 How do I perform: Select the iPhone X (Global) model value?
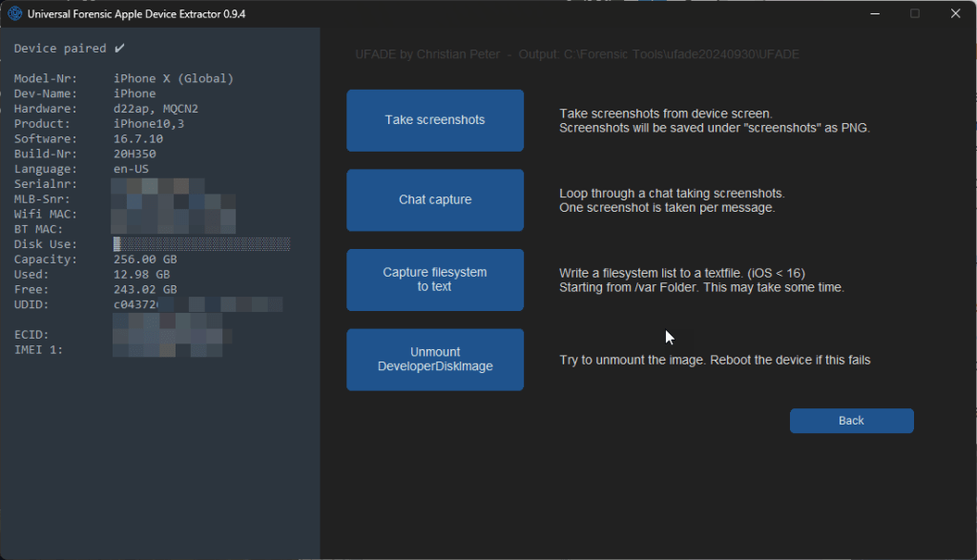[174, 78]
